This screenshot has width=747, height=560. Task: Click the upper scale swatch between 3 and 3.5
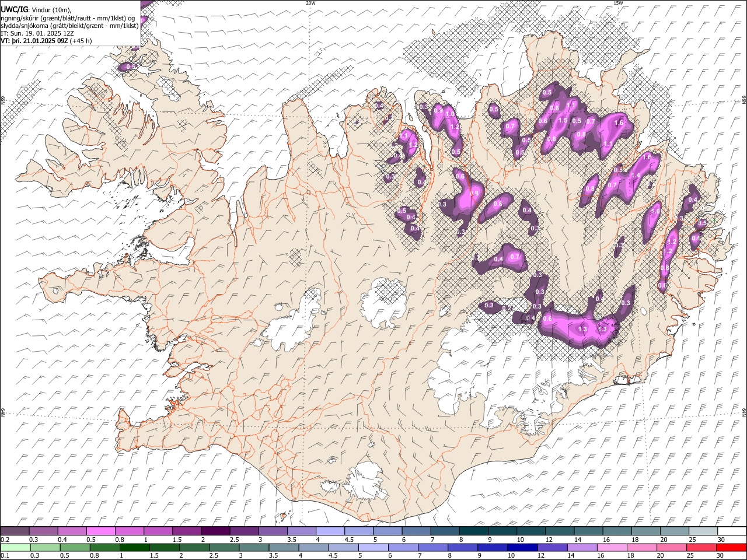[x=273, y=531]
